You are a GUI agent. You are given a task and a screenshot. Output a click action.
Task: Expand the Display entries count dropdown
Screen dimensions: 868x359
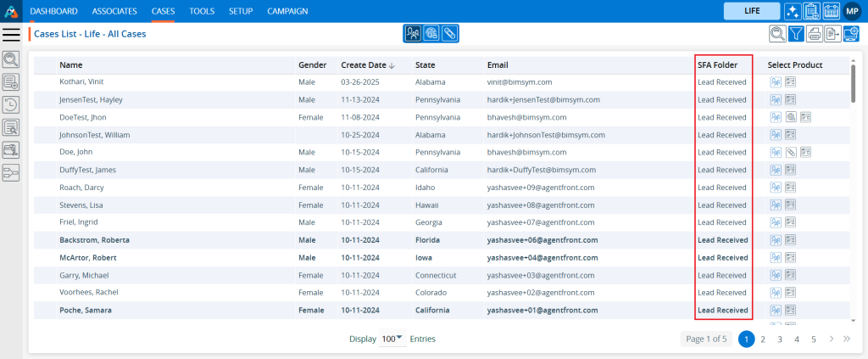[392, 339]
